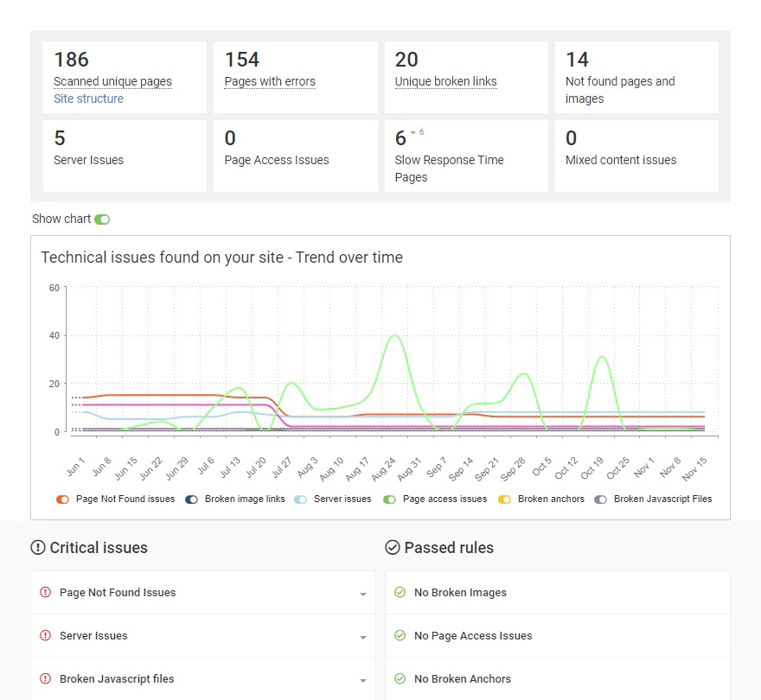Viewport: 761px width, 700px height.
Task: Open the Unique broken links card
Action: click(445, 81)
